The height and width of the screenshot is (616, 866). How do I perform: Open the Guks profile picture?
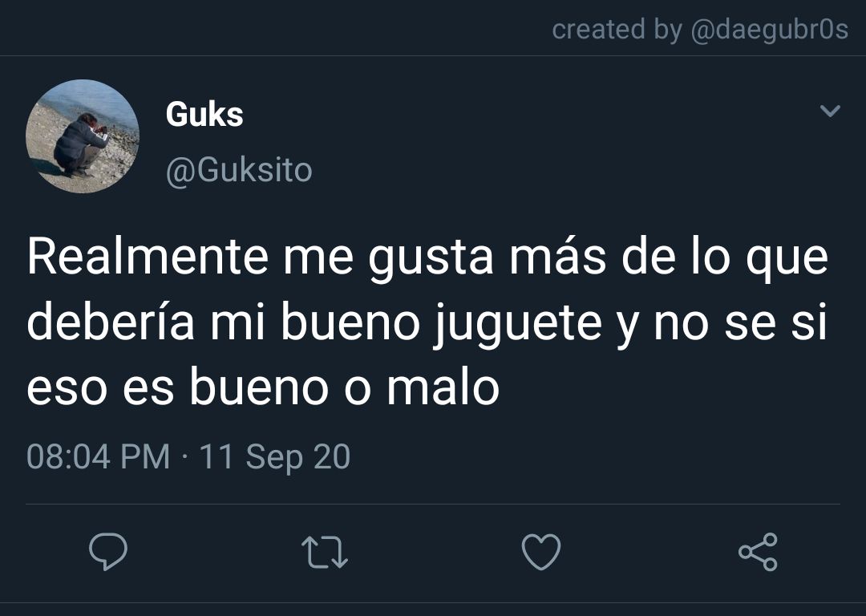(83, 136)
